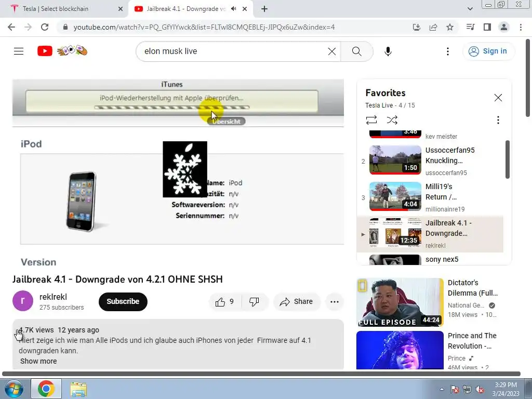This screenshot has height=399, width=532.
Task: Mute the Jailbreak tab audio icon
Action: (x=233, y=9)
